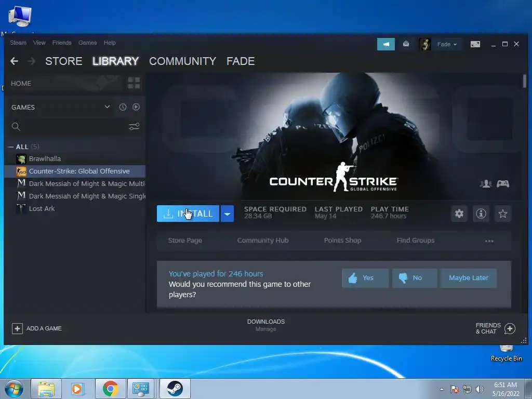
Task: Enter Big Picture mode icon
Action: click(x=475, y=44)
